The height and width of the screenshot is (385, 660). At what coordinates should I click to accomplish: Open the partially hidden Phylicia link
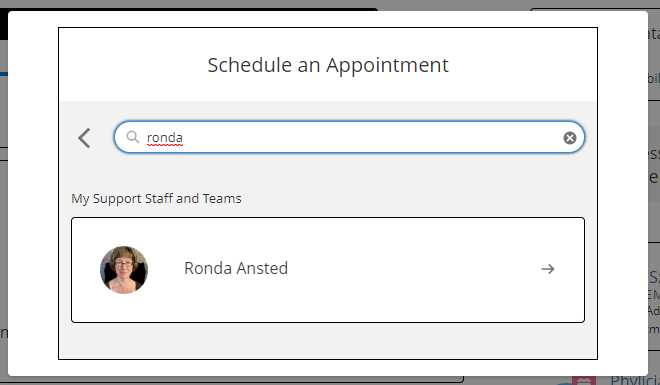pyautogui.click(x=635, y=380)
